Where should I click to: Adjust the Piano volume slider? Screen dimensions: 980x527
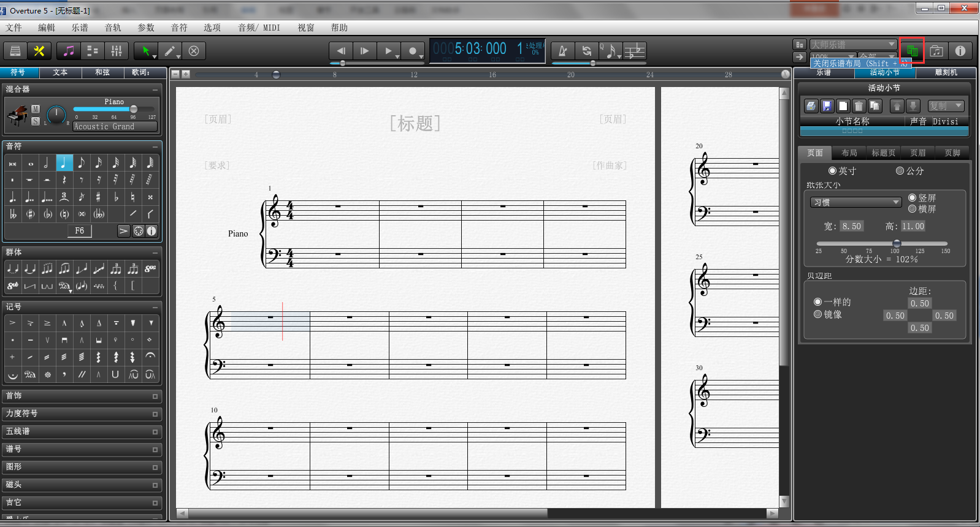click(x=134, y=109)
